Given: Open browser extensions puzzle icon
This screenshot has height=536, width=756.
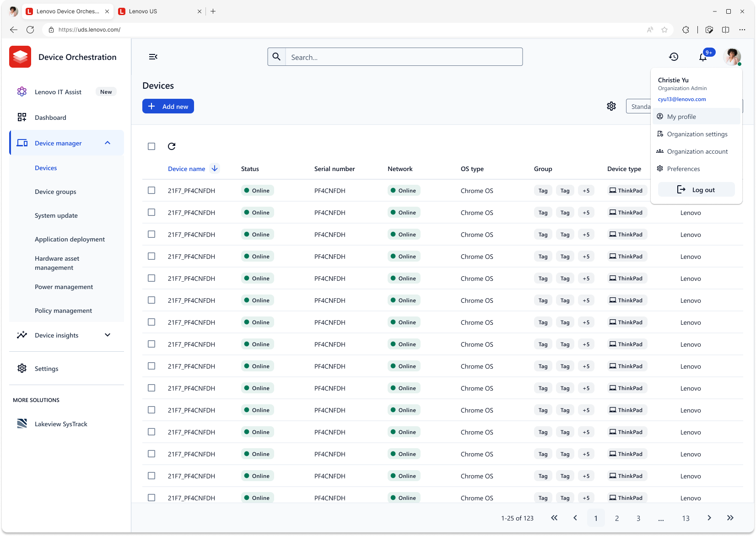Looking at the screenshot, I should [x=686, y=30].
